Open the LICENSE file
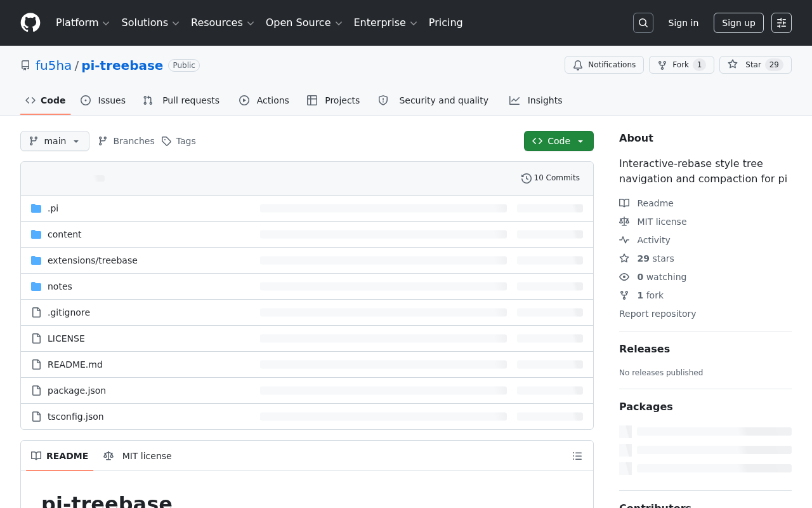 coord(66,338)
